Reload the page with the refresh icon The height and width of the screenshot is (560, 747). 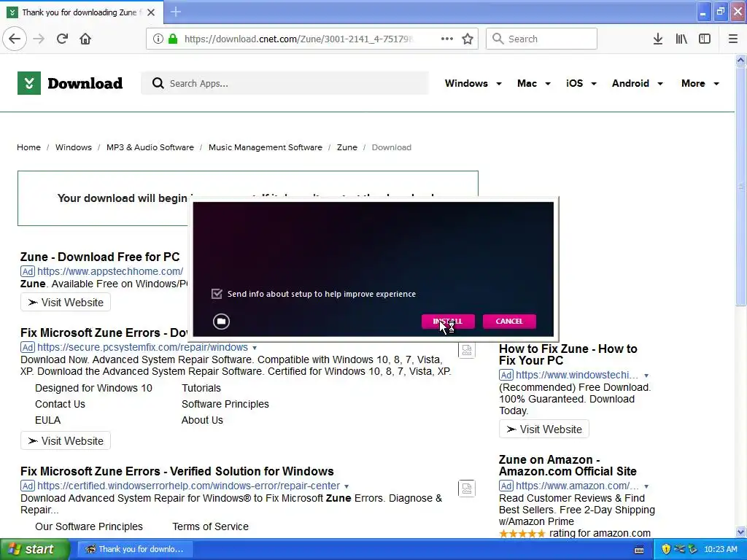(62, 39)
